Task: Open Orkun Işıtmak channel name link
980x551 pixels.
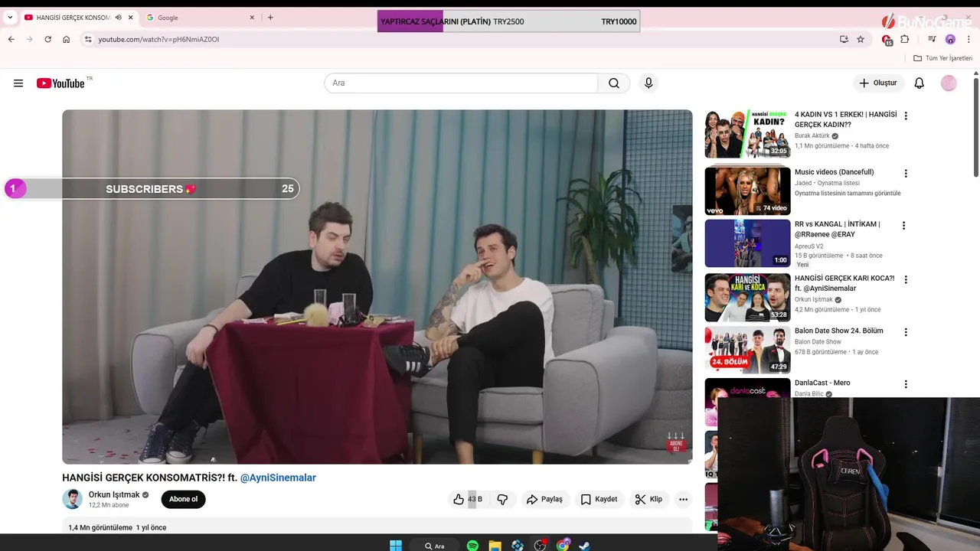Action: click(x=114, y=495)
